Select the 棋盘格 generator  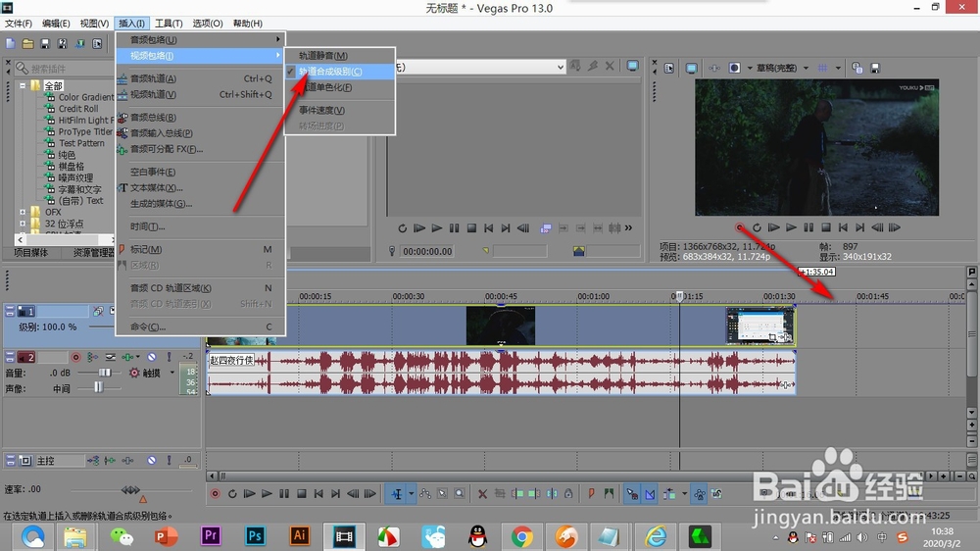click(72, 167)
